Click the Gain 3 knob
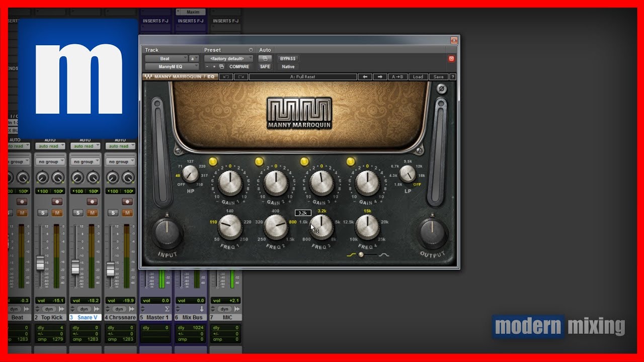Screen dimensions: 644x362 (321, 183)
